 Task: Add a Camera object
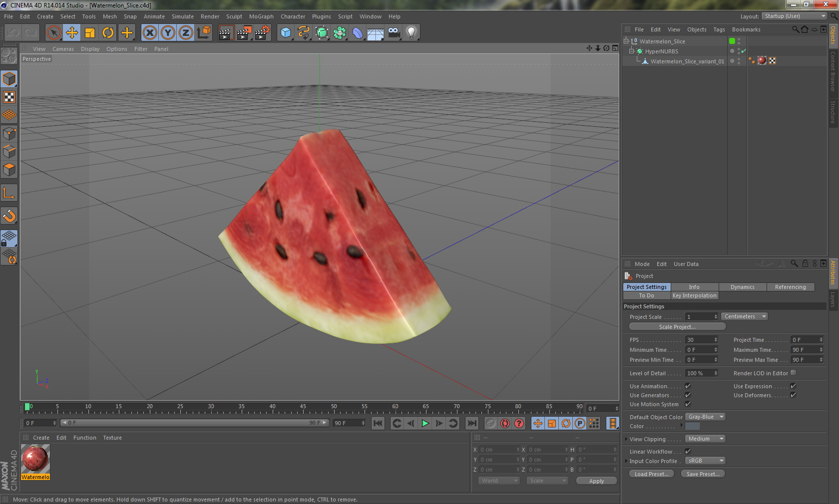[394, 33]
